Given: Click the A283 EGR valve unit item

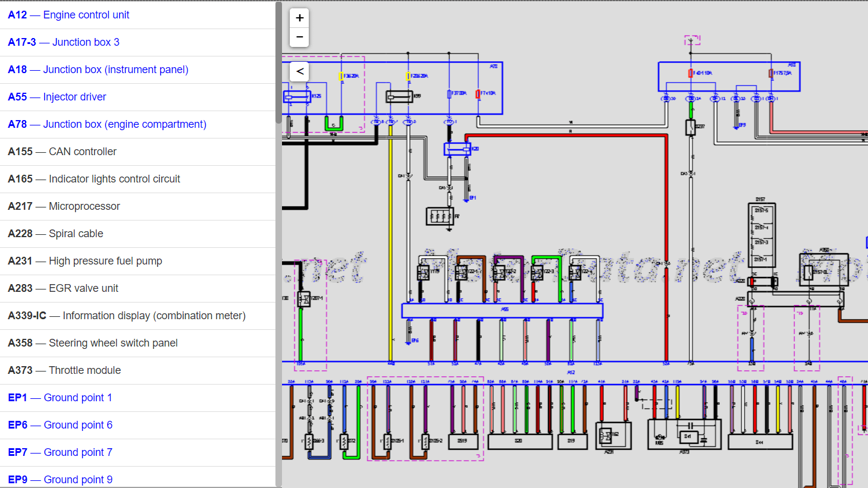Looking at the screenshot, I should click(x=63, y=288).
